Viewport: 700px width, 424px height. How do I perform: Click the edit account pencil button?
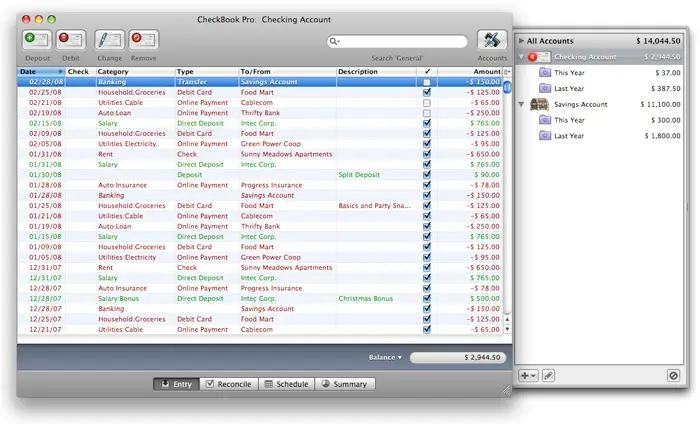[x=548, y=376]
